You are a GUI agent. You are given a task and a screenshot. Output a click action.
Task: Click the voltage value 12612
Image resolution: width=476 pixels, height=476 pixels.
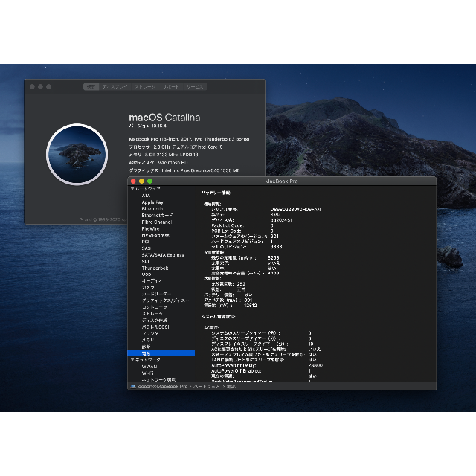coord(251,306)
